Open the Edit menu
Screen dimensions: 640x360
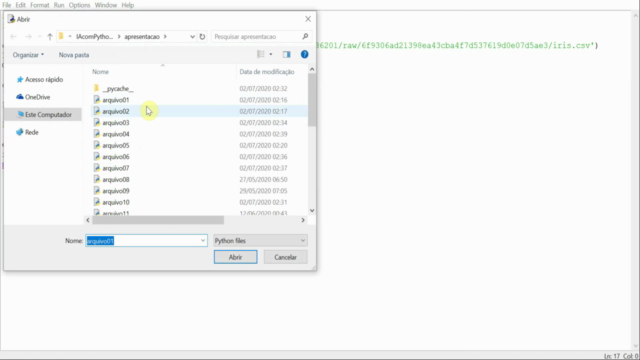point(20,5)
